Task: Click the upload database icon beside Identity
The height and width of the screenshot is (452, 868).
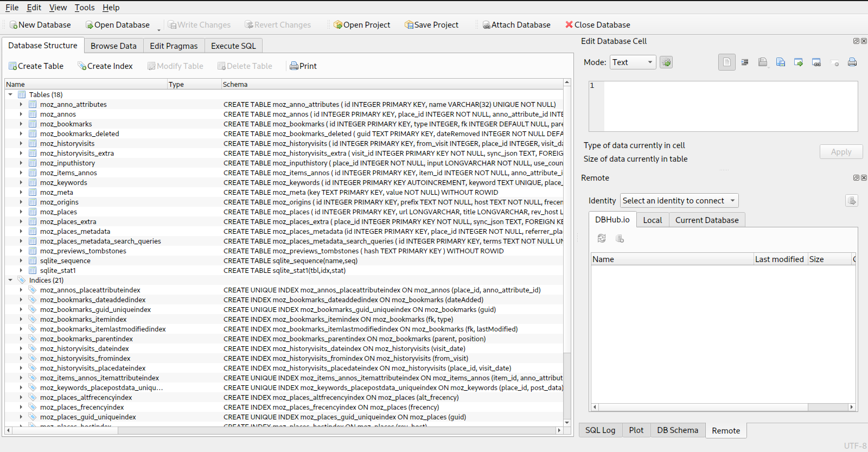Action: (852, 201)
